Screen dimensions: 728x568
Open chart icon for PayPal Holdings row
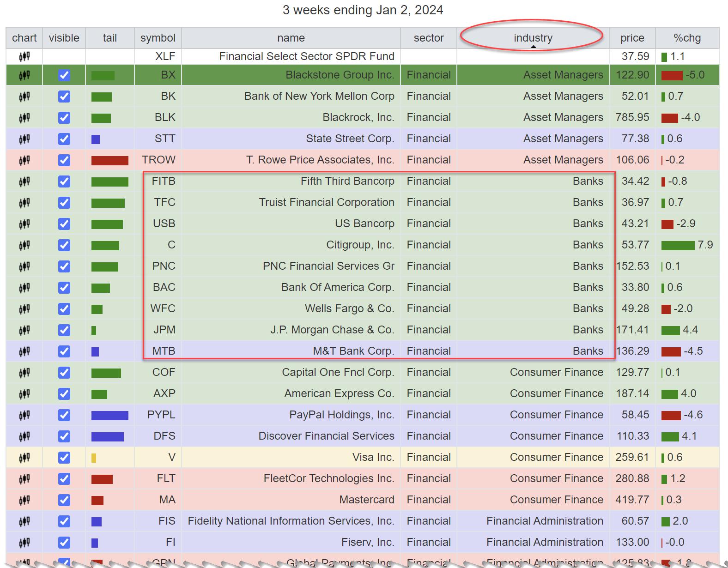pyautogui.click(x=24, y=415)
